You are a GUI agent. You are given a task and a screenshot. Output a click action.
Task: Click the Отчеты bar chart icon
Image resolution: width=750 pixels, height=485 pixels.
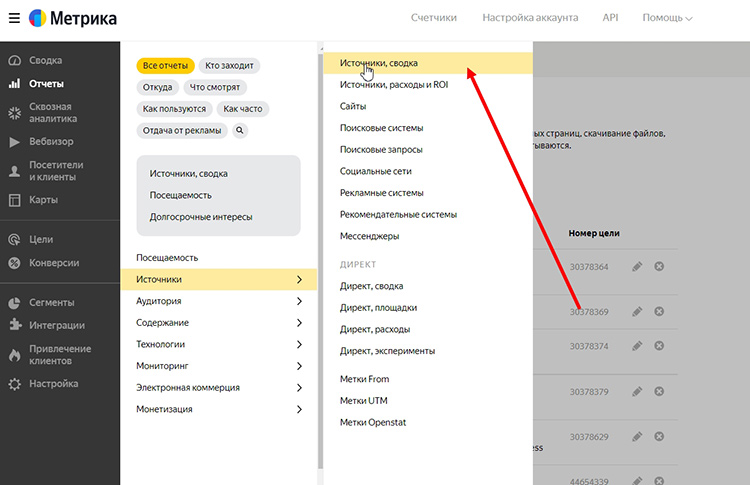tap(15, 84)
